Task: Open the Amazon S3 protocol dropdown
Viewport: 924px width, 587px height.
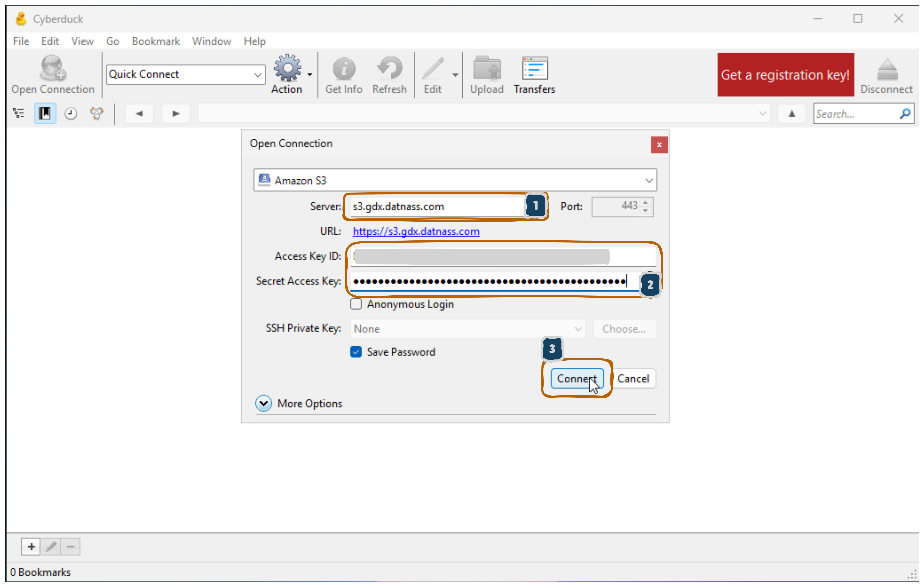Action: point(455,180)
